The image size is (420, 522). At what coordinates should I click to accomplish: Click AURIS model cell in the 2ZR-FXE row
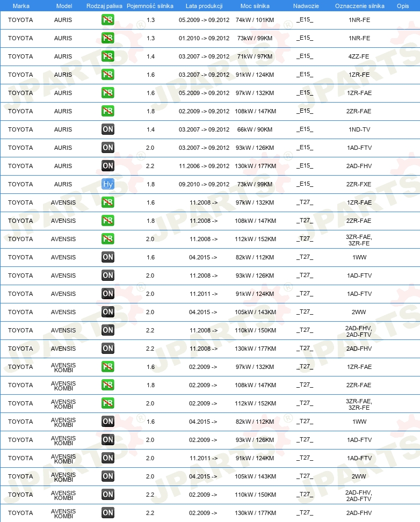point(63,184)
